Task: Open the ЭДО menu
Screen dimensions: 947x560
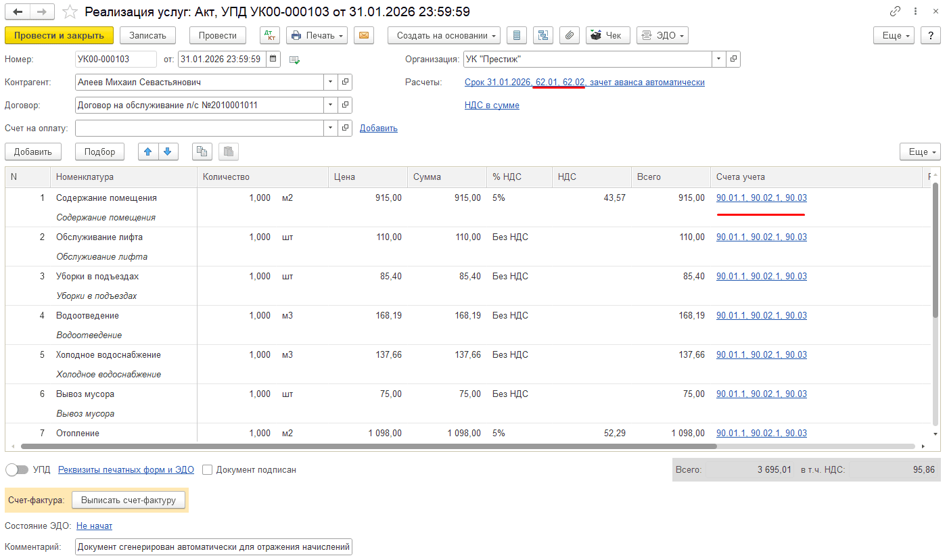Action: tap(662, 36)
